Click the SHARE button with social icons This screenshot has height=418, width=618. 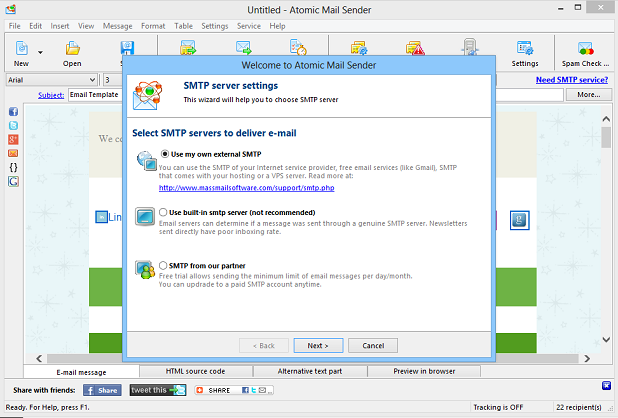point(234,390)
